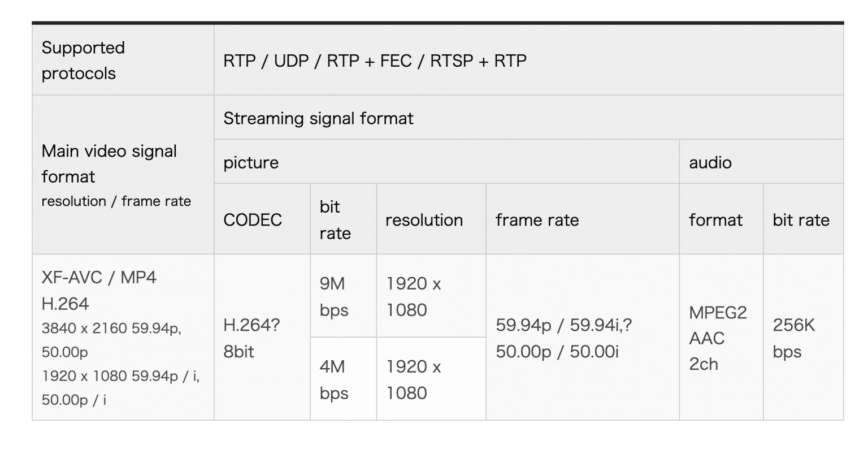Click the "9M bps" bit rate cell

333,296
